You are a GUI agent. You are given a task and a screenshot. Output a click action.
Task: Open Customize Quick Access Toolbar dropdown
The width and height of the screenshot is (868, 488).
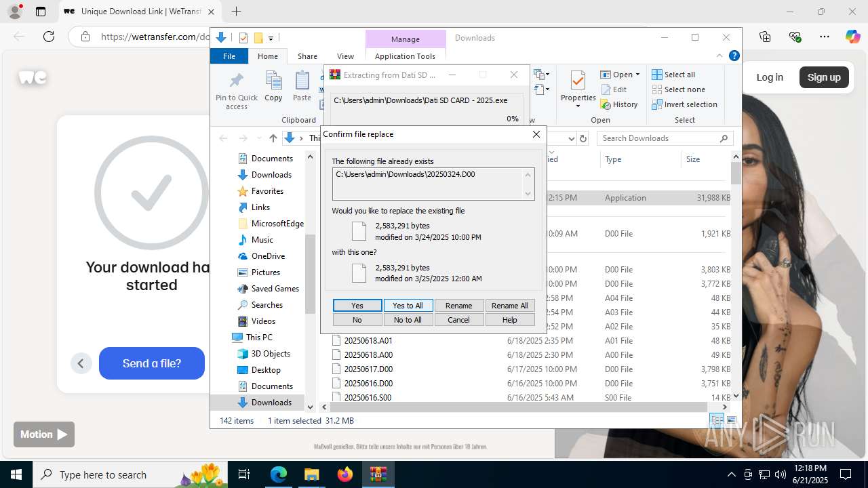271,38
